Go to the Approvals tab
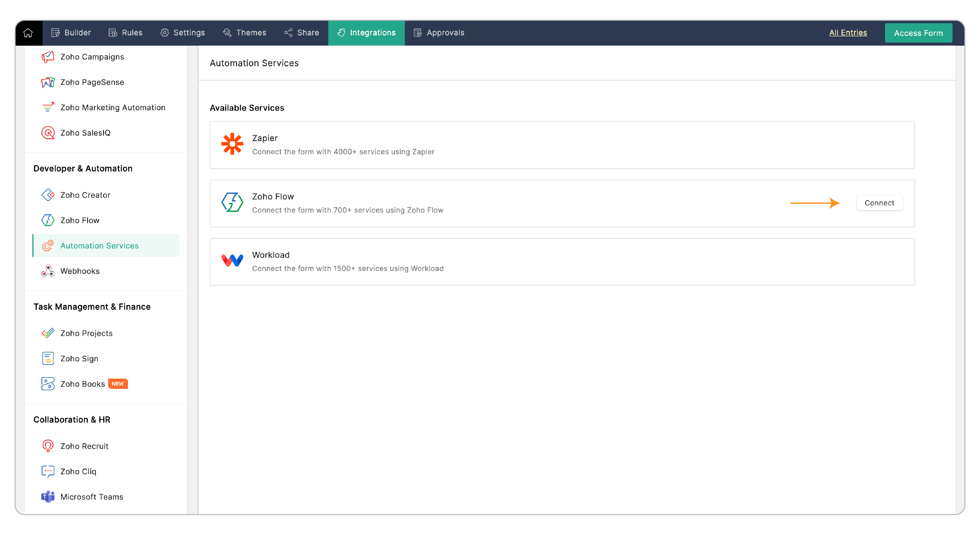The image size is (980, 535). [x=439, y=33]
